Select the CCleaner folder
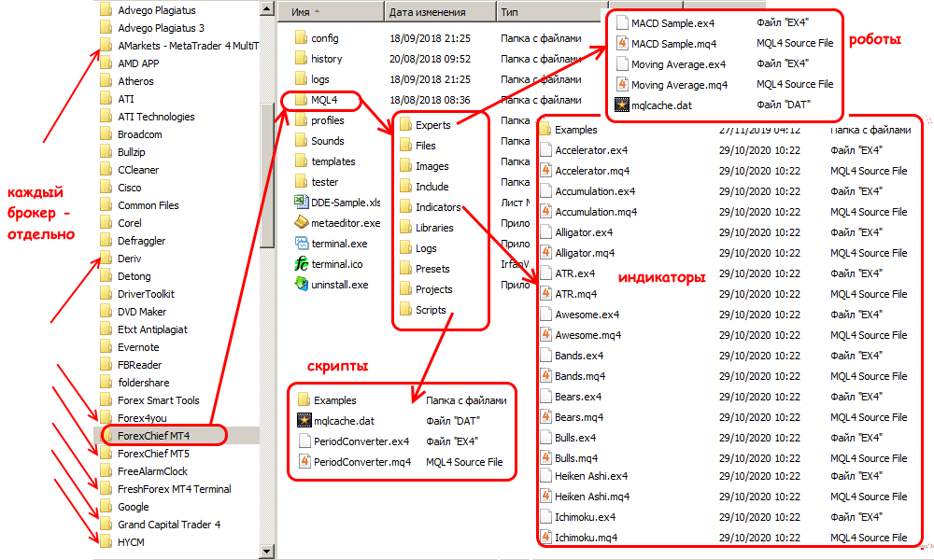 [138, 170]
